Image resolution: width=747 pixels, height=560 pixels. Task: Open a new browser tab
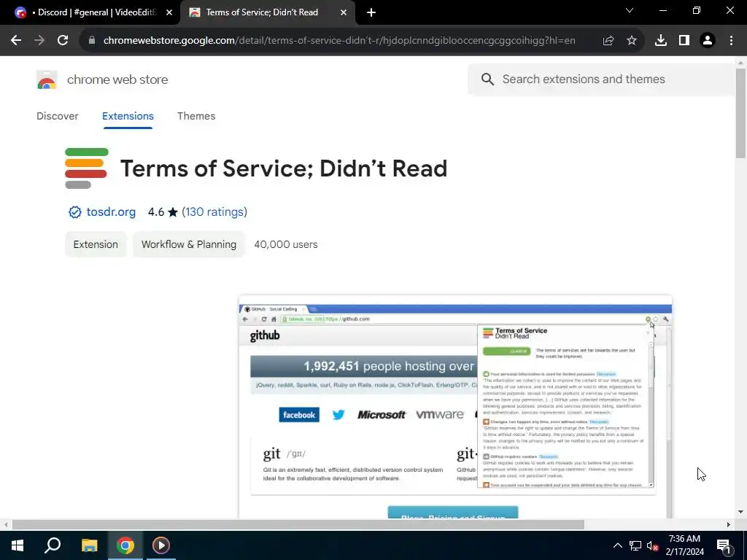pyautogui.click(x=371, y=13)
